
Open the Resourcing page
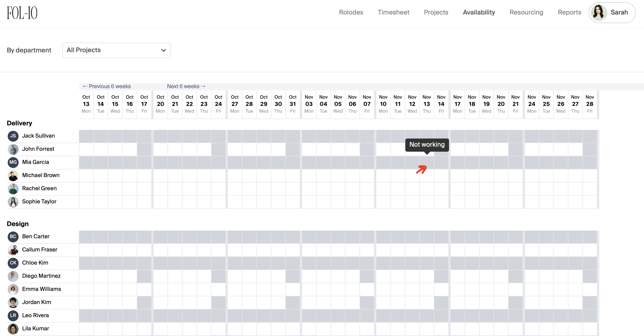pyautogui.click(x=526, y=12)
